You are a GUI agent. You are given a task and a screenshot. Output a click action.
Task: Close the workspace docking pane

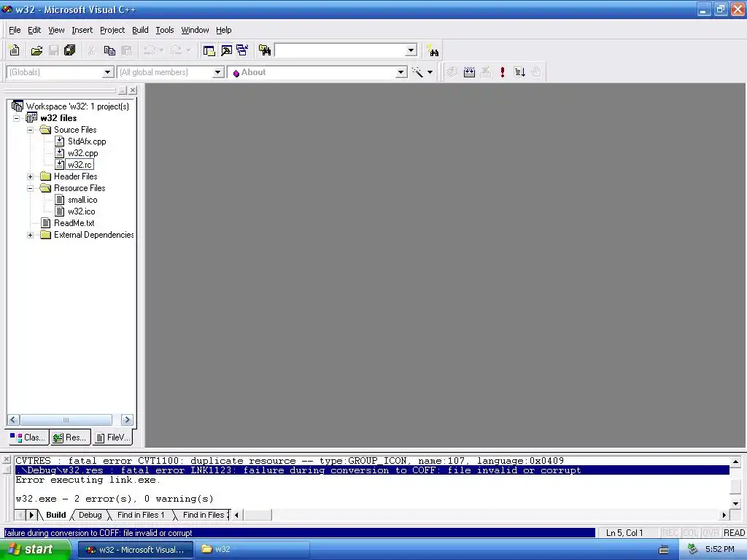point(133,90)
